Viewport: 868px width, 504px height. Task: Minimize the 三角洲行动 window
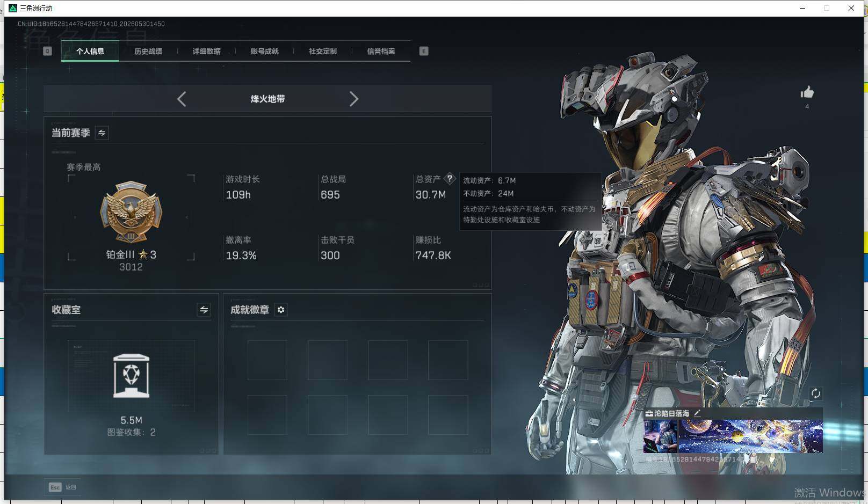tap(802, 8)
